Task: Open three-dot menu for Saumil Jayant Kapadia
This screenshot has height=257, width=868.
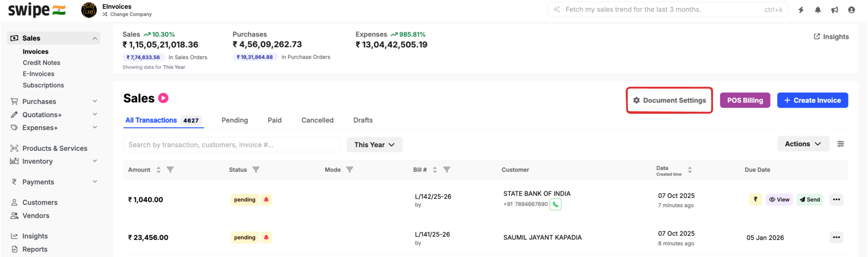Action: coord(836,237)
